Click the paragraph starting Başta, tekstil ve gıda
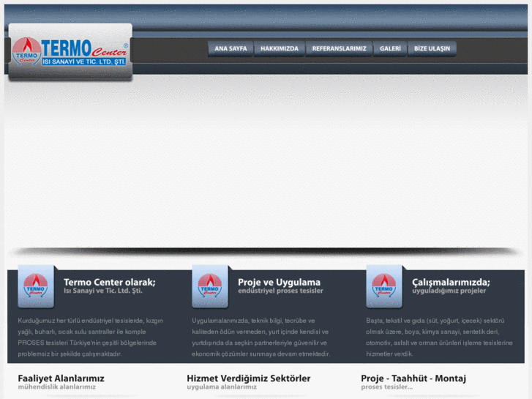 (439, 338)
